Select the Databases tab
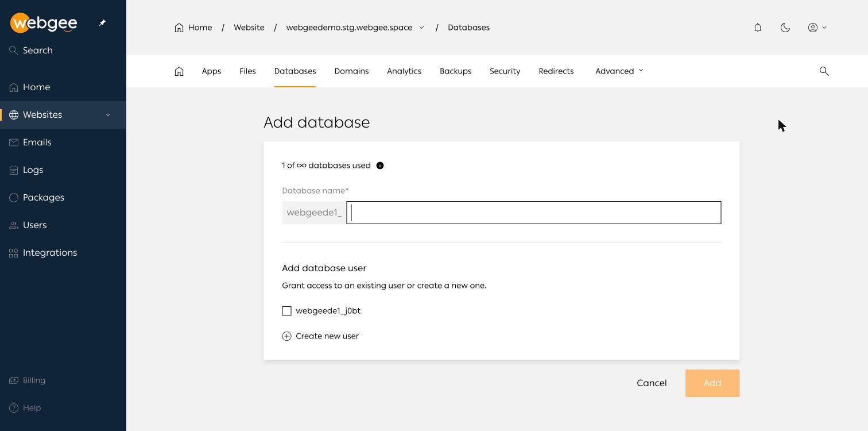868x431 pixels. point(295,71)
